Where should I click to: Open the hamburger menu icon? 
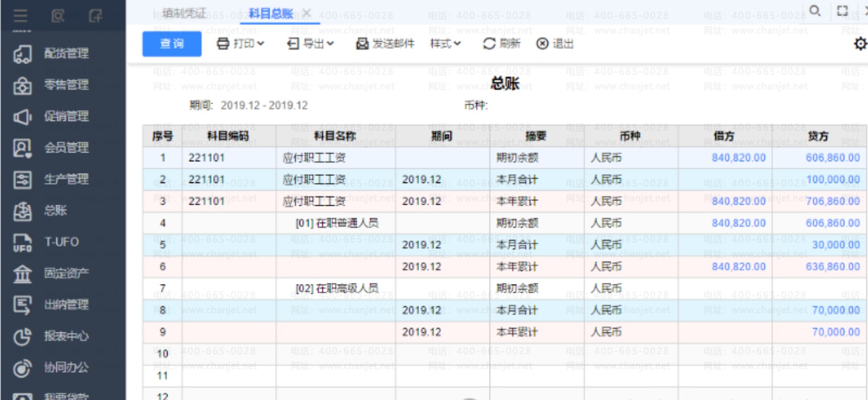click(x=20, y=16)
